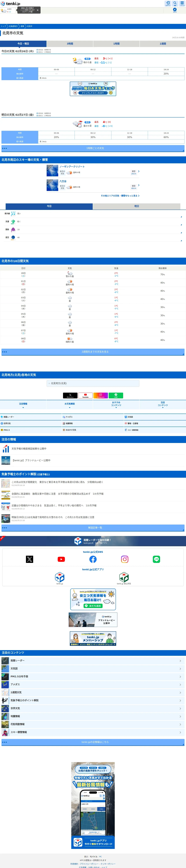Open 八方台 ski area weather
Screen dimensions: 186x868
93,185
